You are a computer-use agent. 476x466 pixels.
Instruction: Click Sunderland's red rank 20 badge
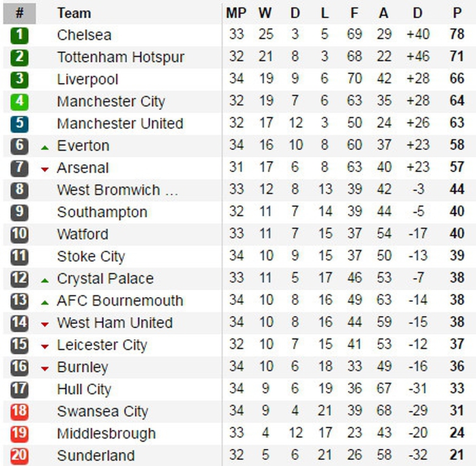(20, 456)
